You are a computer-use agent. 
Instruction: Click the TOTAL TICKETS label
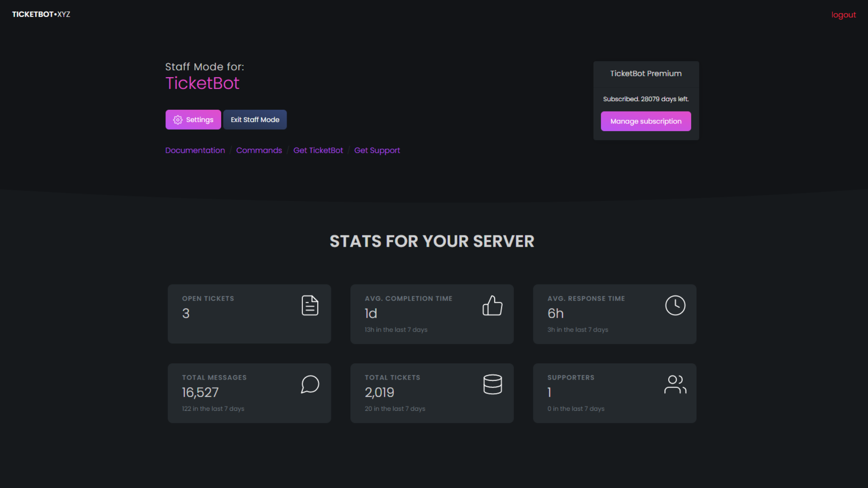(392, 378)
